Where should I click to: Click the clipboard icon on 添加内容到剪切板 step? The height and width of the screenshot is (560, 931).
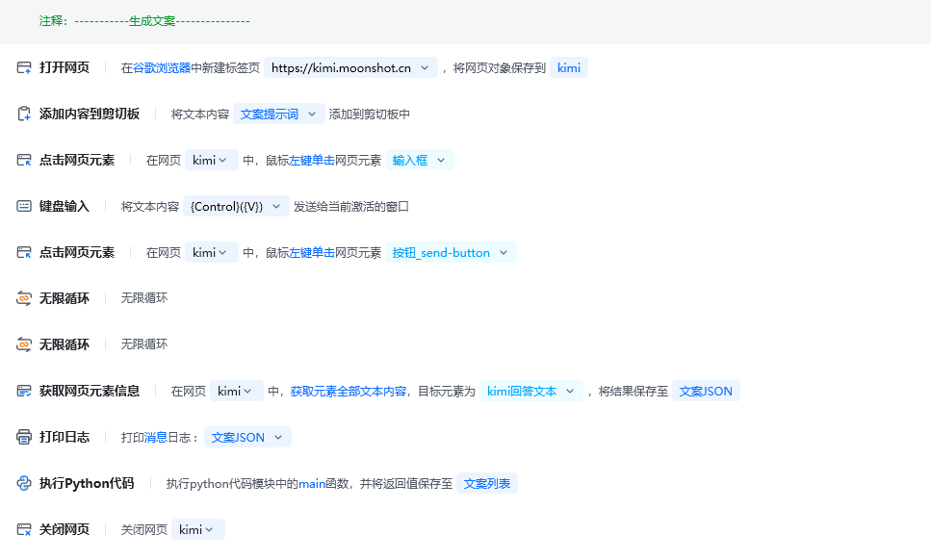click(x=23, y=114)
